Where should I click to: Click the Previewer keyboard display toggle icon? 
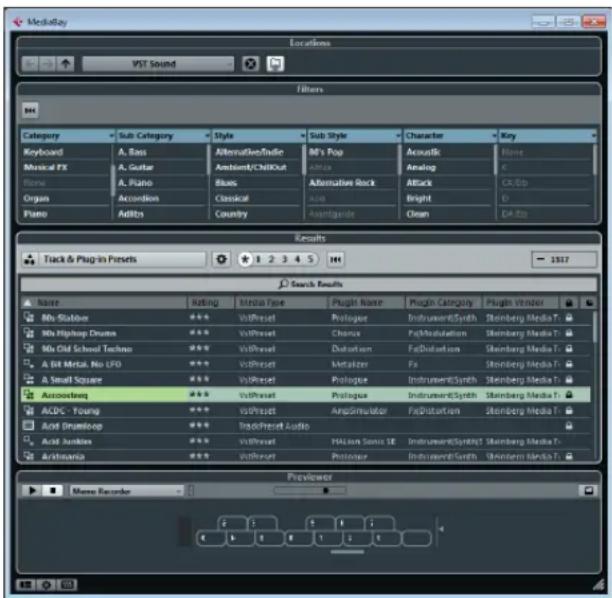pos(588,491)
